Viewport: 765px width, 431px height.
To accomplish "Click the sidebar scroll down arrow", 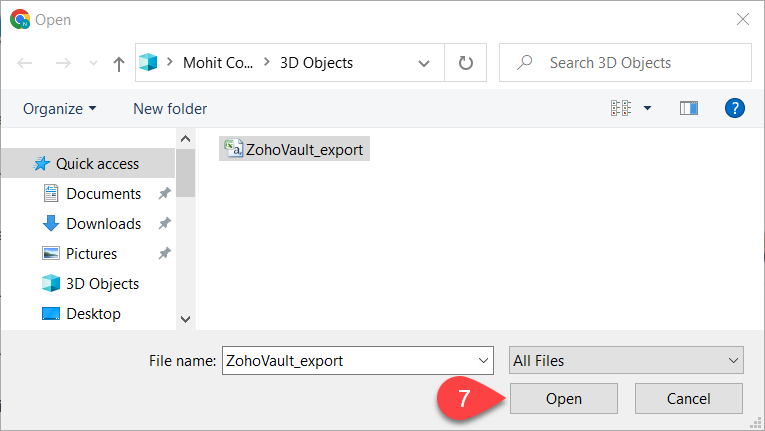I will pyautogui.click(x=185, y=319).
